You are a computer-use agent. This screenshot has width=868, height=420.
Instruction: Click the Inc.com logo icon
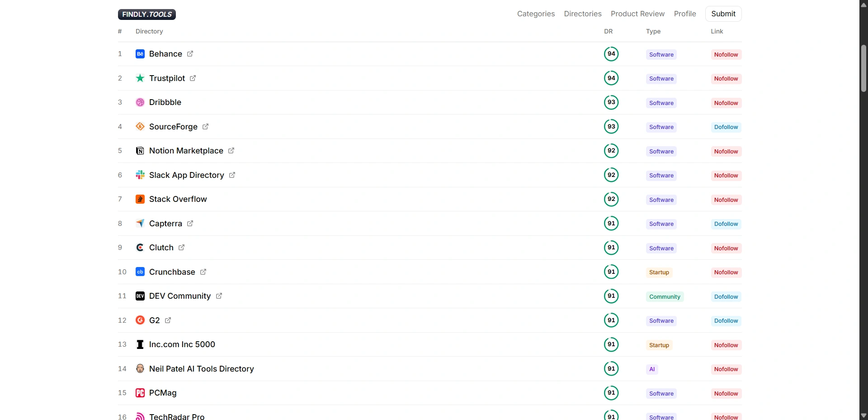140,344
